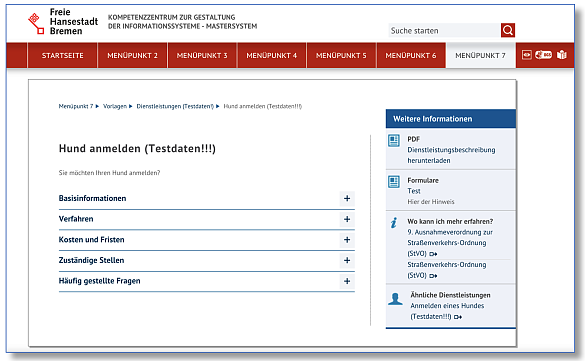Click Dienstleistungen (Testdaten!) breadcrumb link
The image size is (585, 361).
coord(175,106)
